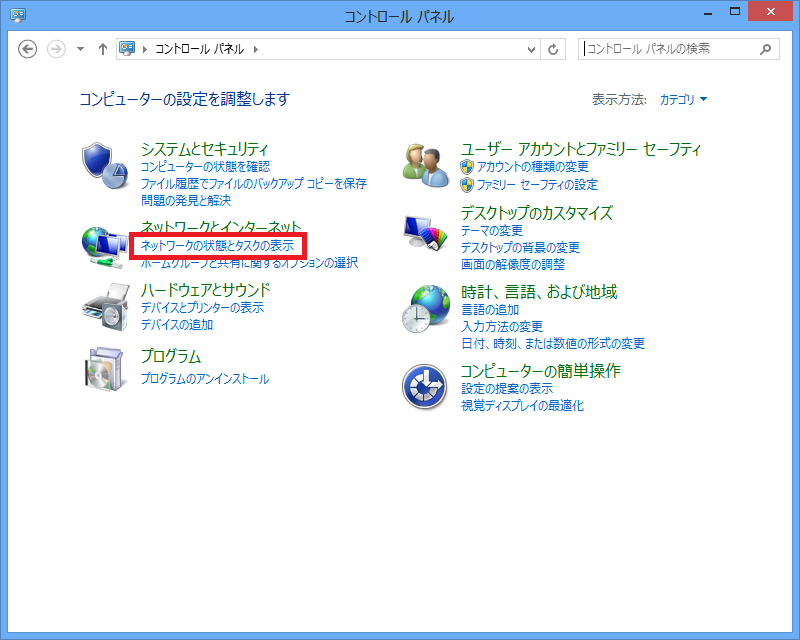Open the カテゴリ view mode dropdown
The image size is (800, 640).
pyautogui.click(x=683, y=100)
